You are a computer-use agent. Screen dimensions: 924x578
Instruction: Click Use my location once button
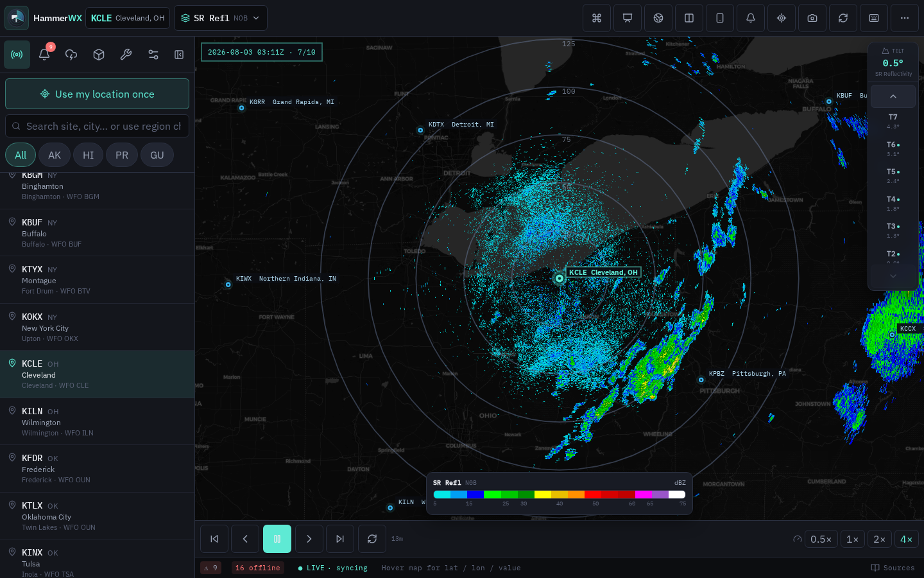pos(97,94)
